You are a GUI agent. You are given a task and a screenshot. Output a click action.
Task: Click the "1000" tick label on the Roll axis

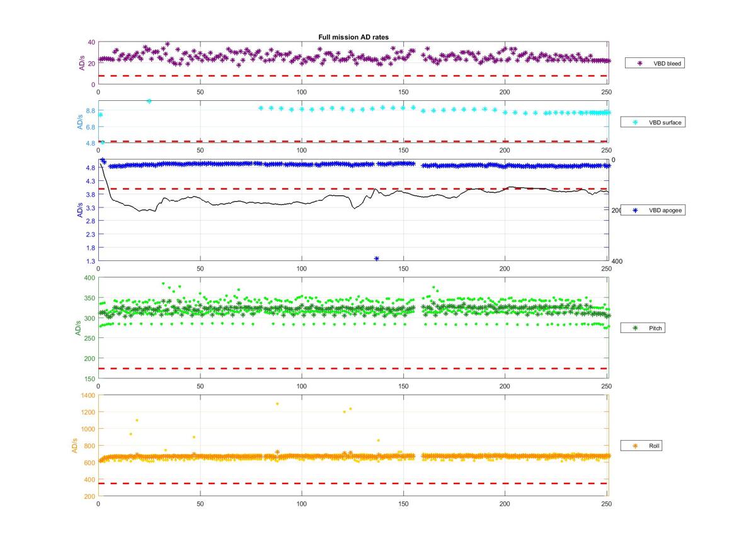point(88,429)
